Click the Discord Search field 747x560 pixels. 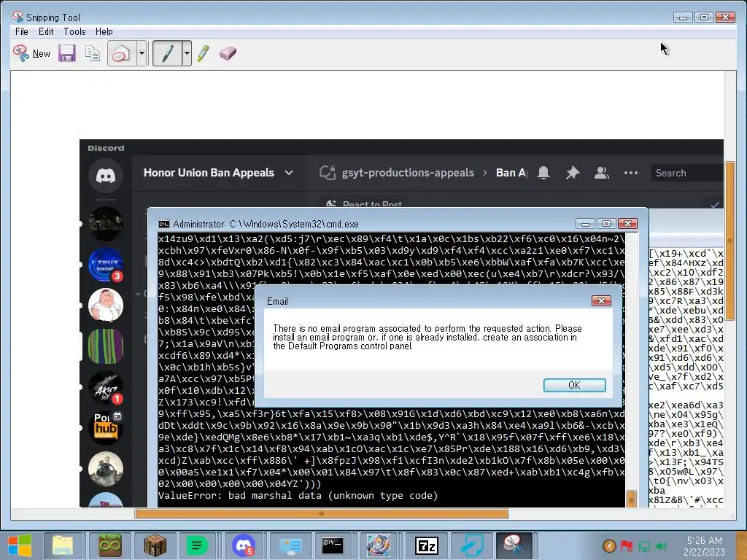click(686, 174)
